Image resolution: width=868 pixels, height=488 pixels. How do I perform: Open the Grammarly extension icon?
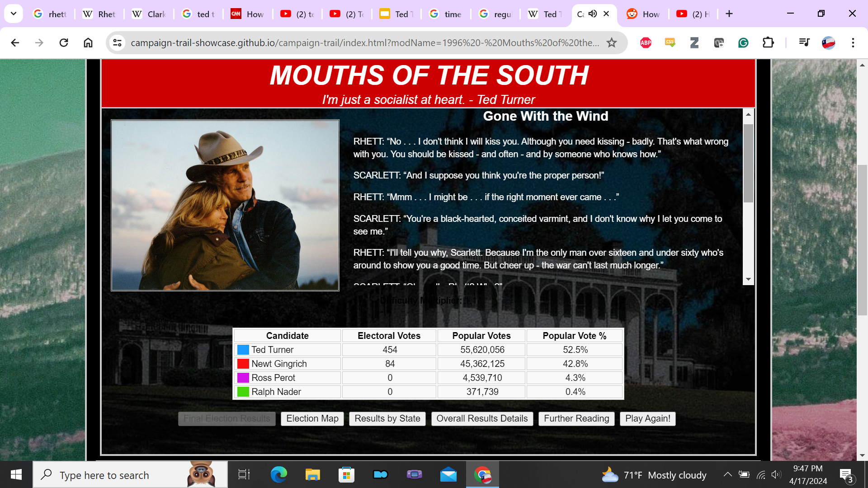(743, 43)
